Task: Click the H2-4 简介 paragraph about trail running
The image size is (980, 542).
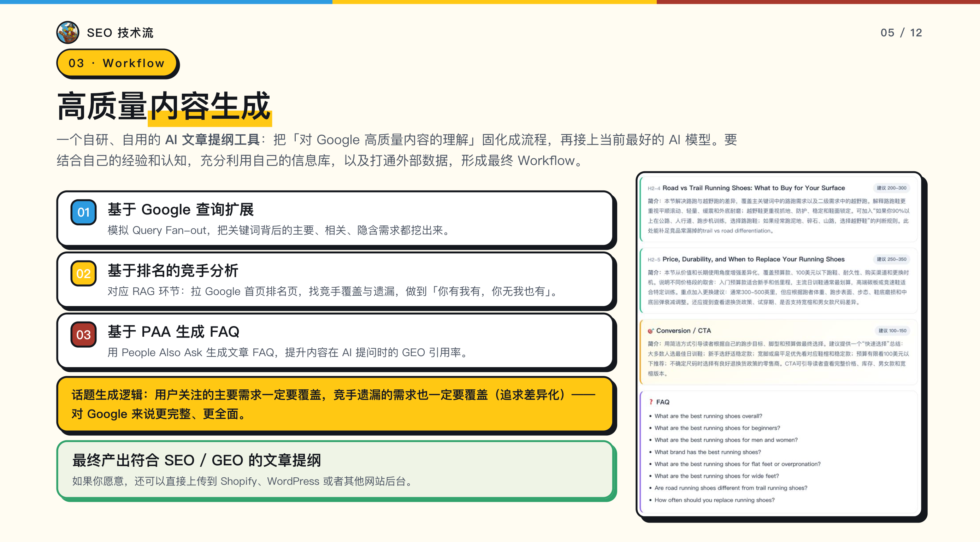Action: coord(778,216)
